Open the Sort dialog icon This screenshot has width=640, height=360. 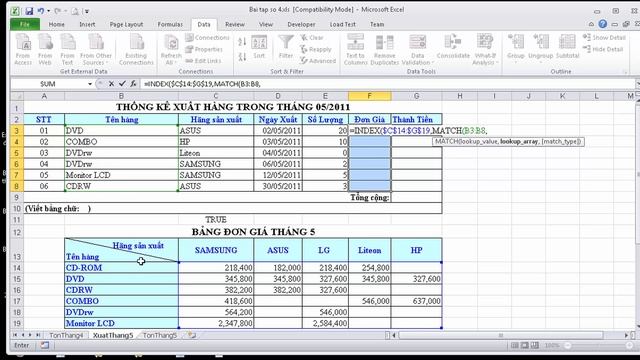pyautogui.click(x=259, y=48)
